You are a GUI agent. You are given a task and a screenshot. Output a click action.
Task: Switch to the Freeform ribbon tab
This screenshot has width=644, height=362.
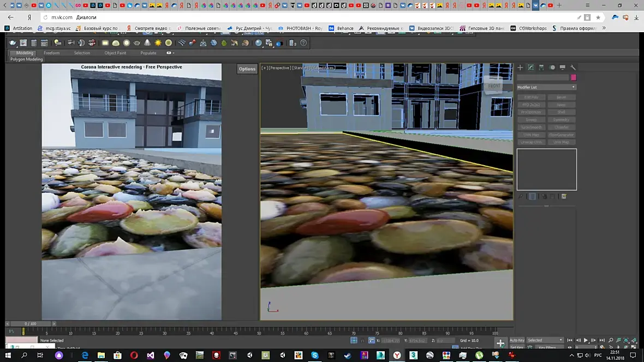coord(52,53)
